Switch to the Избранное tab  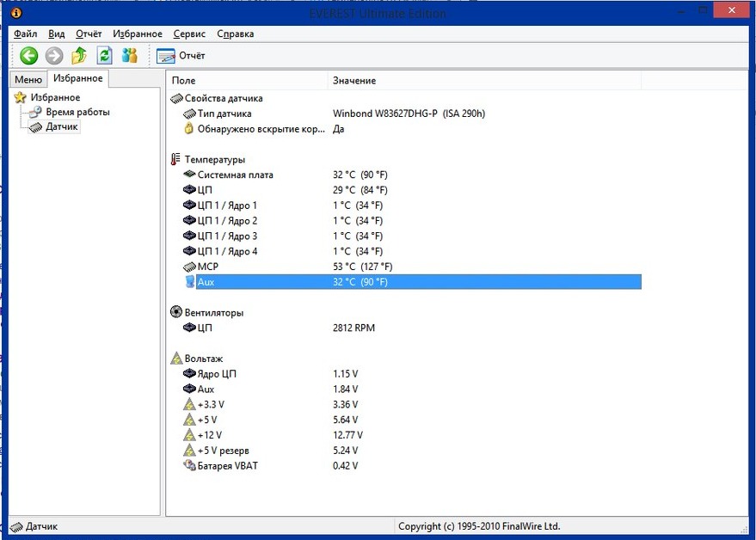[77, 79]
